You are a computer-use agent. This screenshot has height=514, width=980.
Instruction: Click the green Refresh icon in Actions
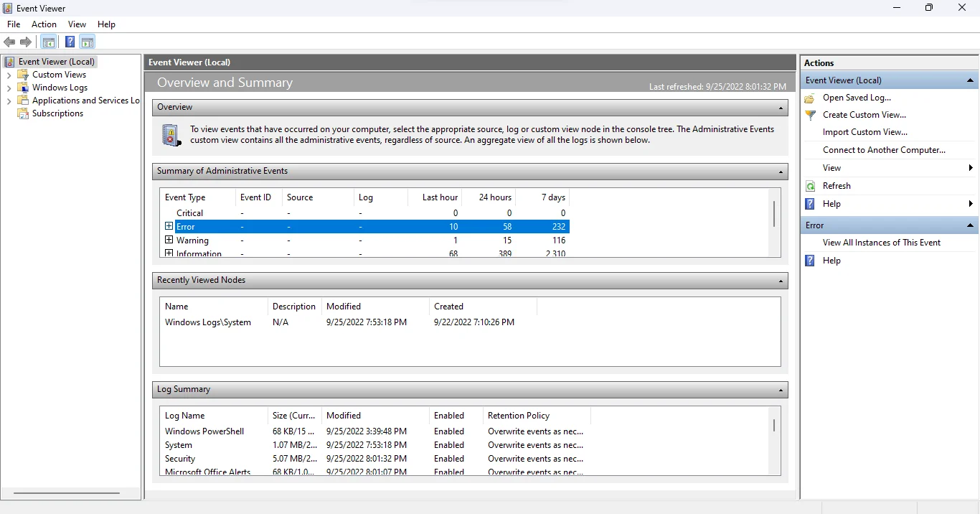point(810,186)
